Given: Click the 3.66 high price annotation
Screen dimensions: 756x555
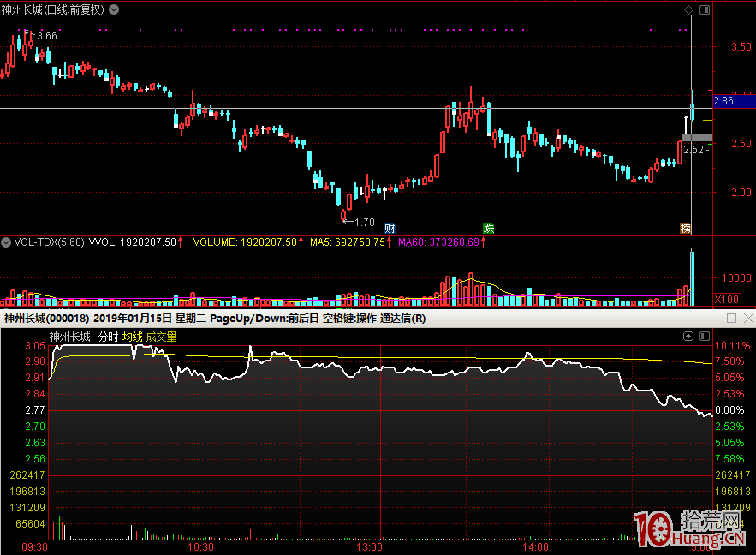Looking at the screenshot, I should coord(47,36).
